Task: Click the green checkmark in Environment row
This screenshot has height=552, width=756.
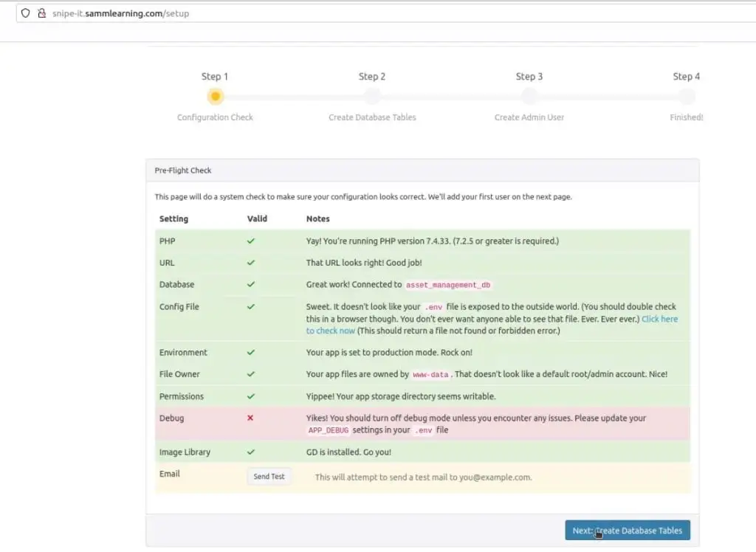Action: (x=251, y=353)
